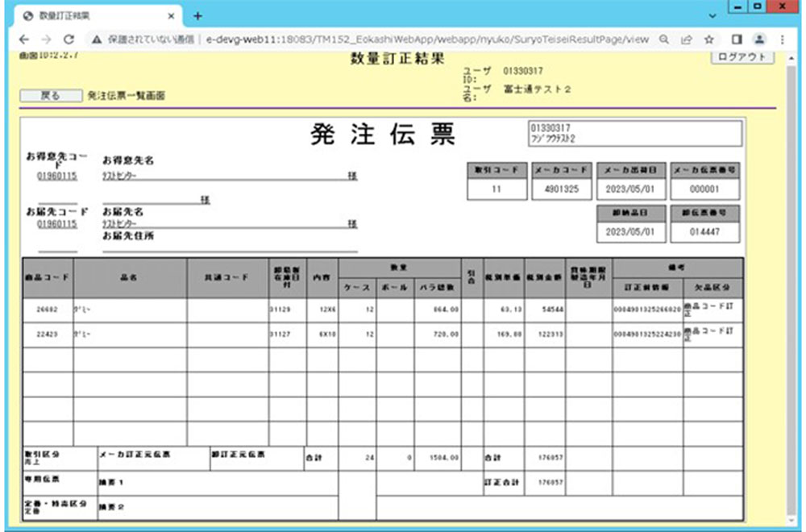Click the share page icon
The height and width of the screenshot is (532, 806).
(686, 39)
